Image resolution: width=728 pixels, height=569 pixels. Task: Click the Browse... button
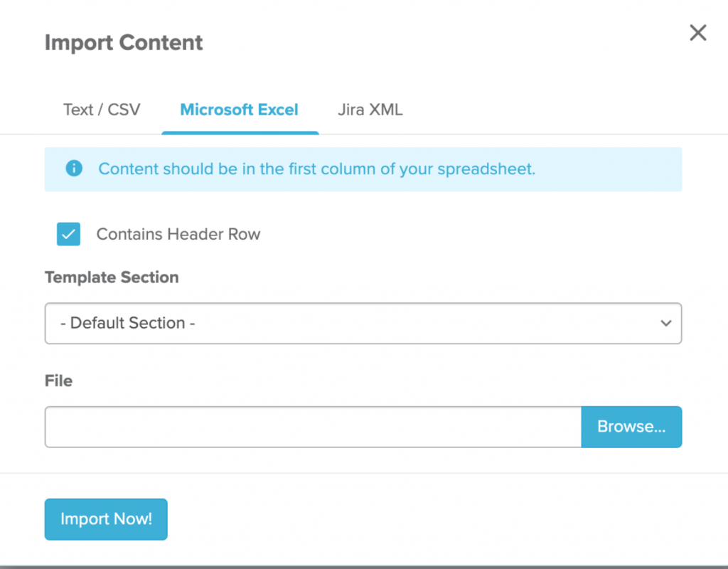[x=631, y=427]
